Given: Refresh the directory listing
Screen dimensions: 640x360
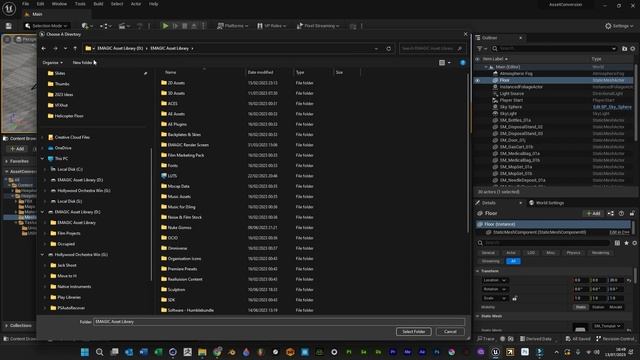Looking at the screenshot, I should pos(389,49).
